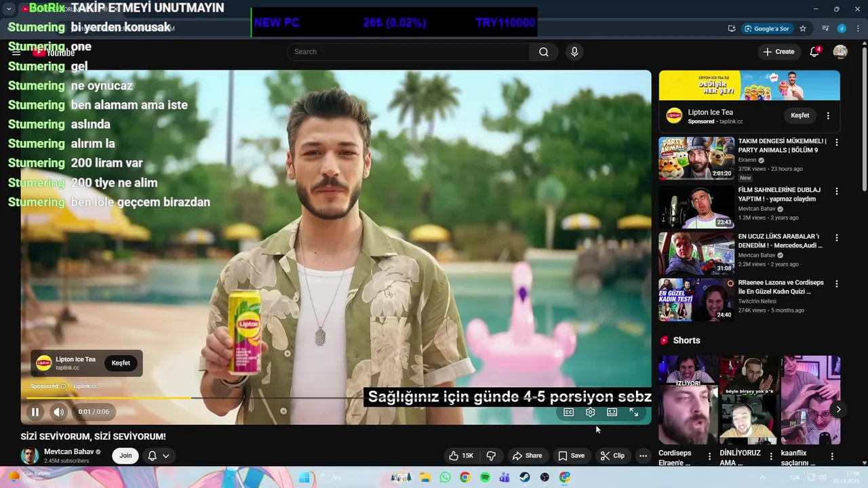Screen dimensions: 868x488
Task: Open Chrome media controls icon
Action: (825, 28)
